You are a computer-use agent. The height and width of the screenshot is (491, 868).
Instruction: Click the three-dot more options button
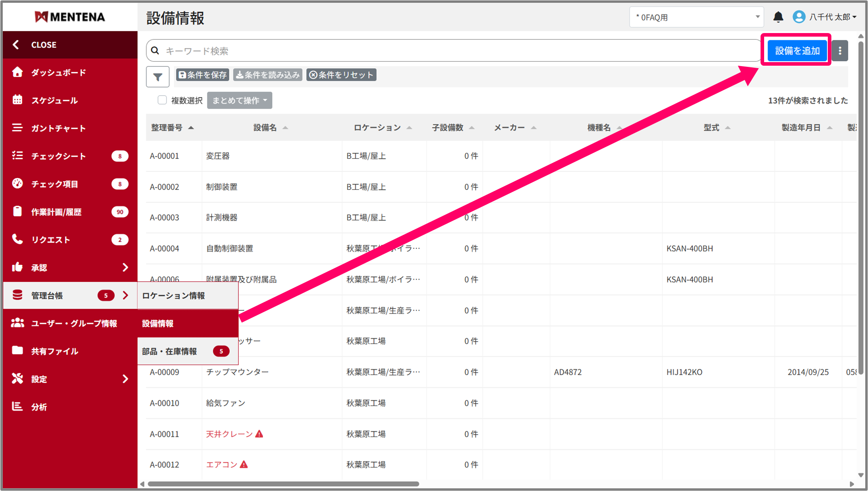click(x=840, y=51)
